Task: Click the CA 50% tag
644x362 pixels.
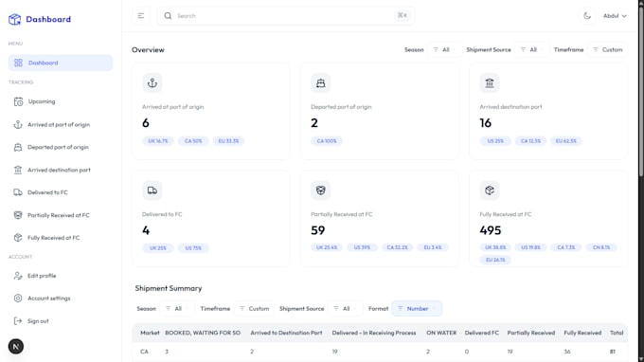Action: point(193,141)
